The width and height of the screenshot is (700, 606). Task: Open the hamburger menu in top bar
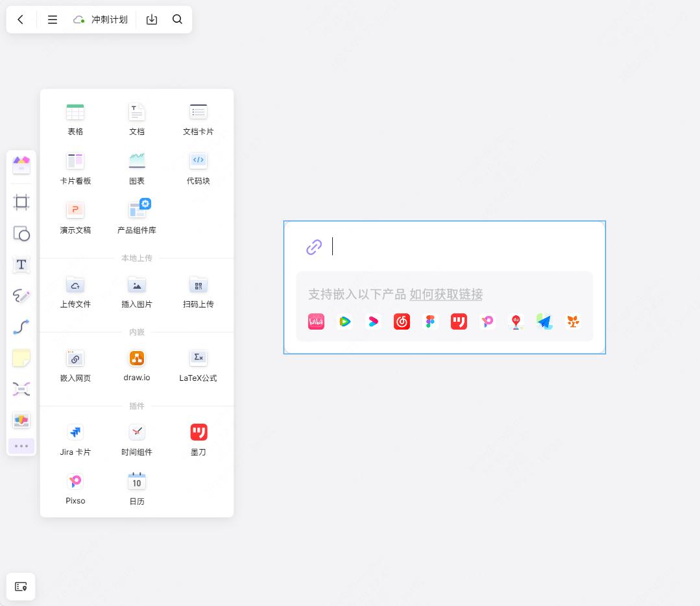tap(52, 19)
